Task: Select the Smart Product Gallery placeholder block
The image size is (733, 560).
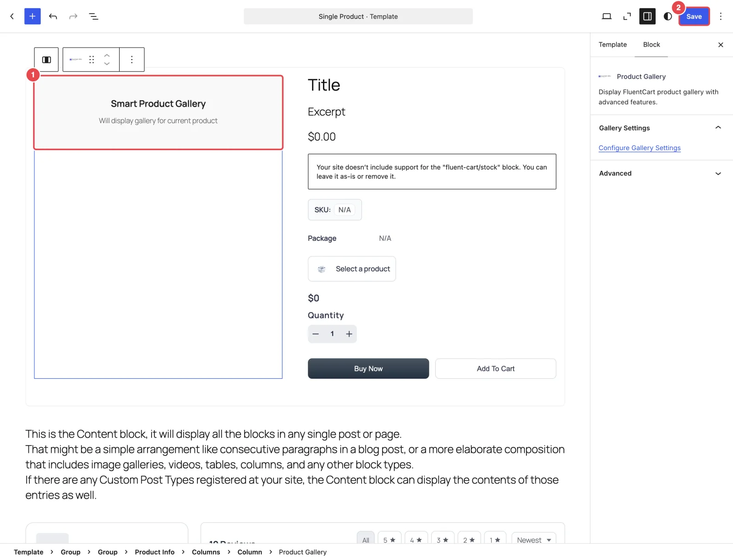Action: (x=158, y=113)
